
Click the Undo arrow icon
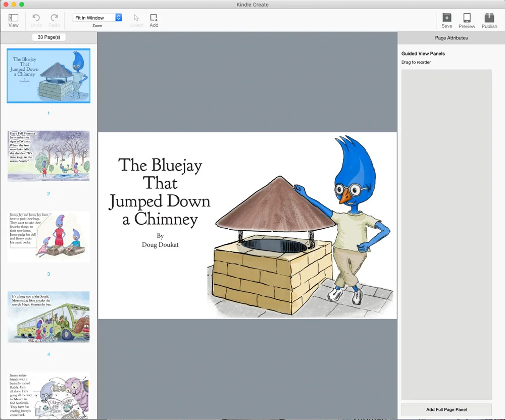tap(36, 17)
